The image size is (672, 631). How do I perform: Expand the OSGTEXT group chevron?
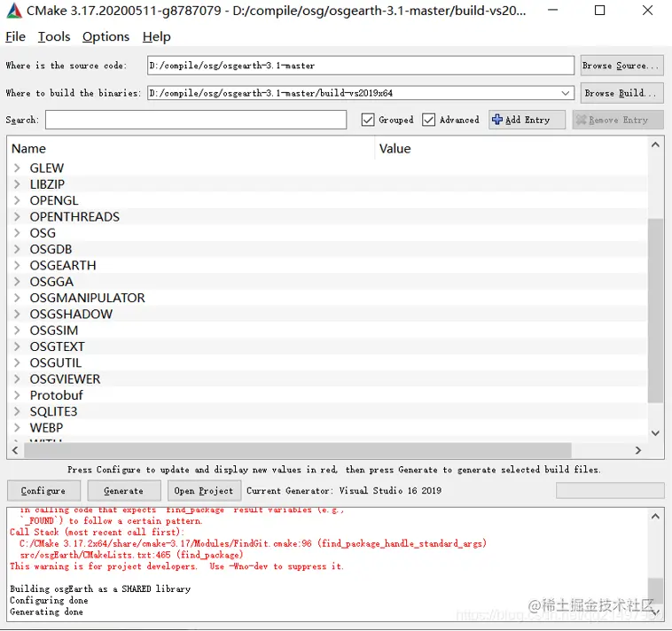[17, 347]
